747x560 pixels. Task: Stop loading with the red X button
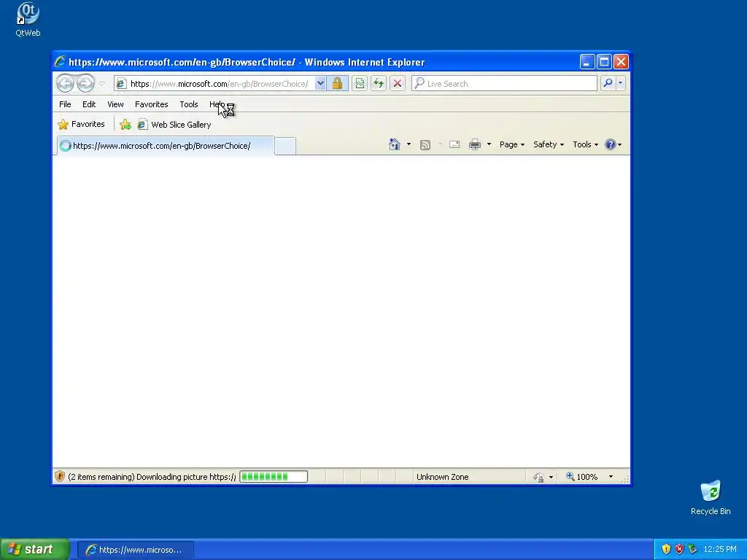398,83
